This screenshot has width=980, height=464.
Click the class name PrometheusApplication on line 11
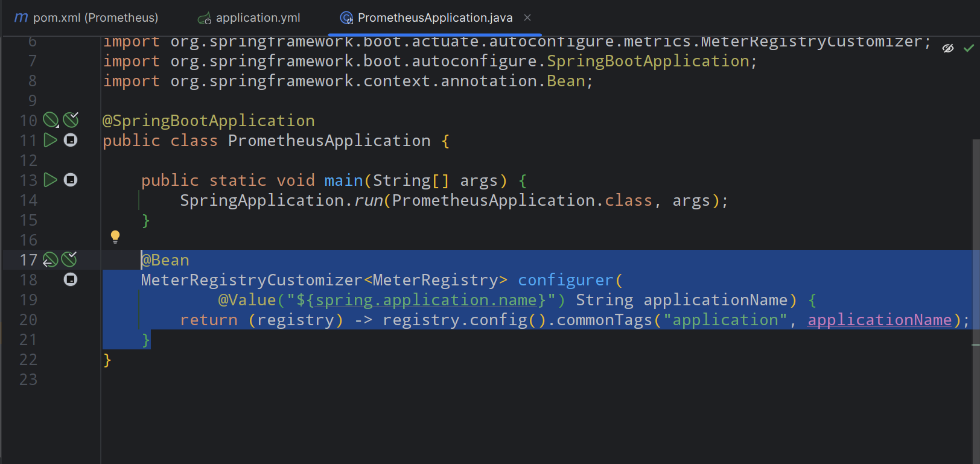(329, 141)
